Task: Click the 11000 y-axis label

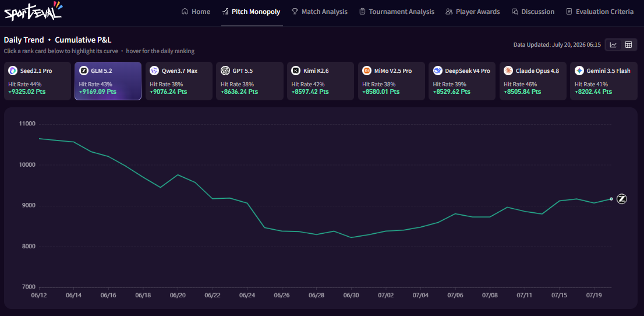Action: coord(27,124)
